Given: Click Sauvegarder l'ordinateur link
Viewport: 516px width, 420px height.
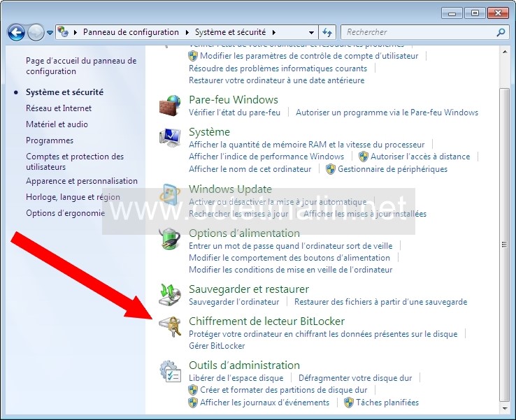Looking at the screenshot, I should (x=234, y=302).
